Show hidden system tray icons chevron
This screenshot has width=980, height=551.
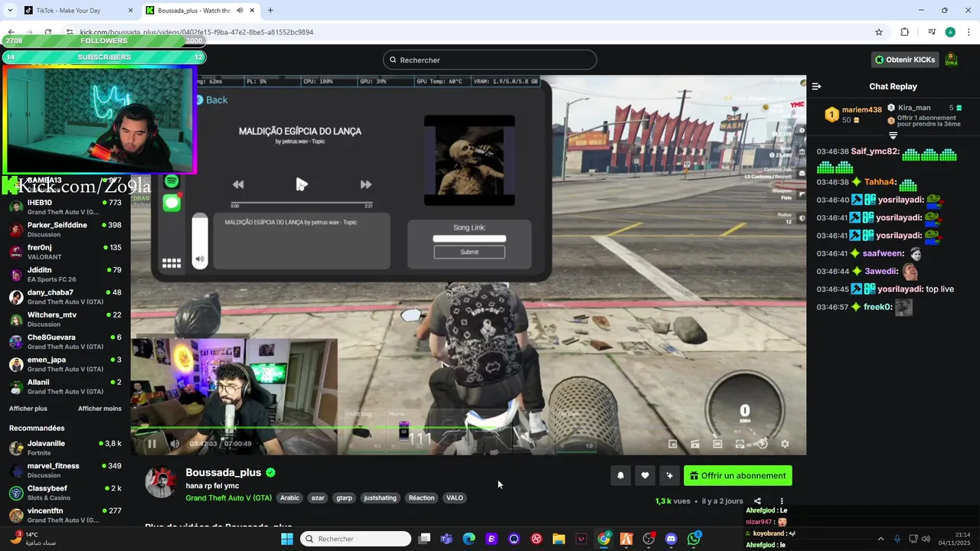pyautogui.click(x=880, y=539)
